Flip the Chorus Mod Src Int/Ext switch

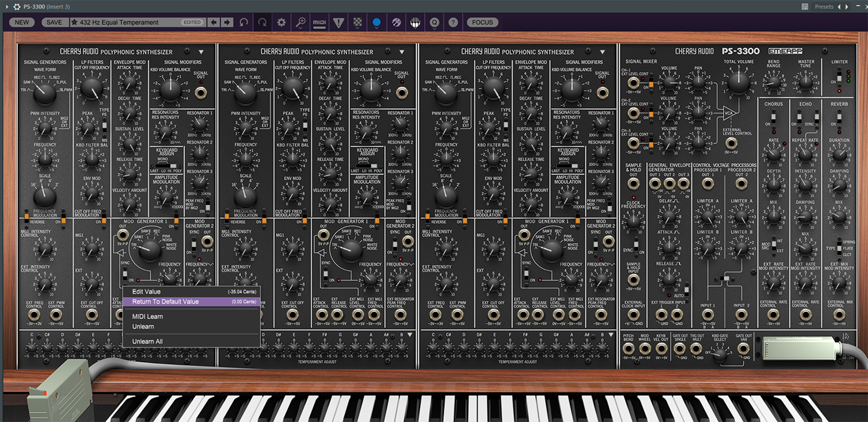pyautogui.click(x=774, y=247)
